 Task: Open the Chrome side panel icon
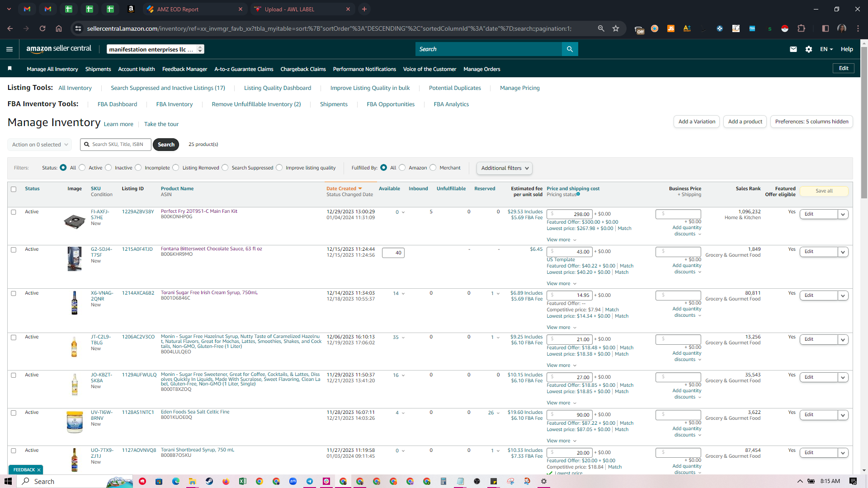pos(826,28)
